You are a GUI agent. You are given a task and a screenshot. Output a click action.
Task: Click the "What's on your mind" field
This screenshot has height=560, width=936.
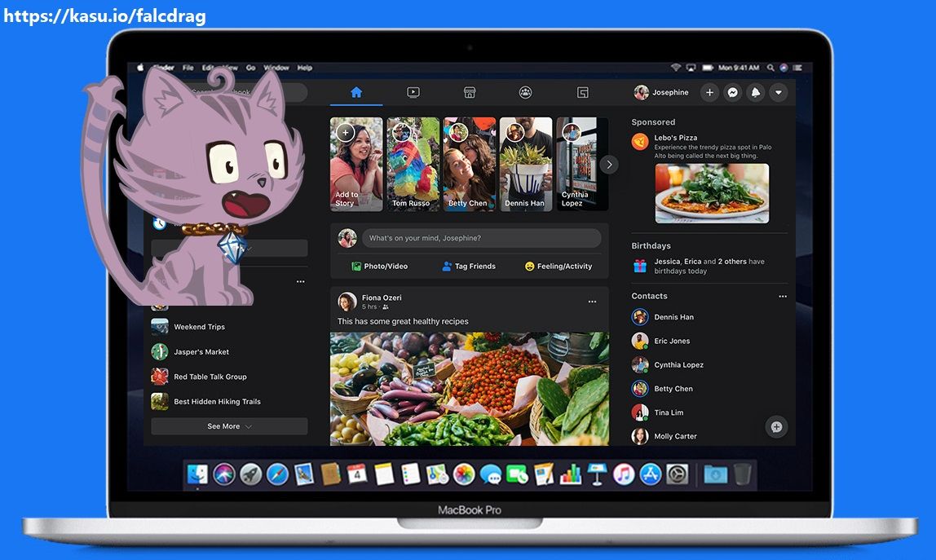click(x=482, y=238)
